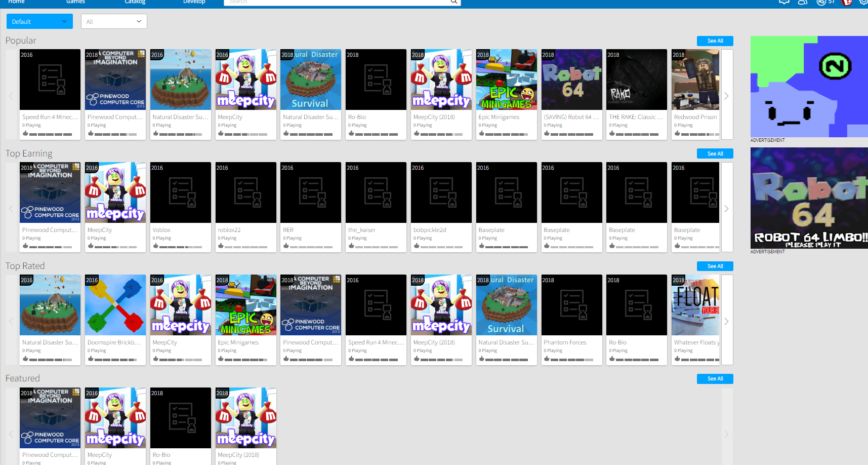This screenshot has width=868, height=465.
Task: Thumbs-up icon on Phantom Forces card
Action: pos(547,359)
